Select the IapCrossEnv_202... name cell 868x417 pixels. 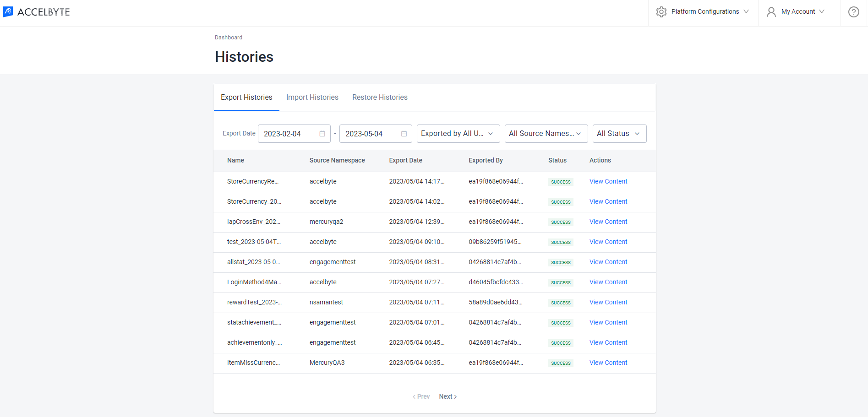(x=254, y=222)
